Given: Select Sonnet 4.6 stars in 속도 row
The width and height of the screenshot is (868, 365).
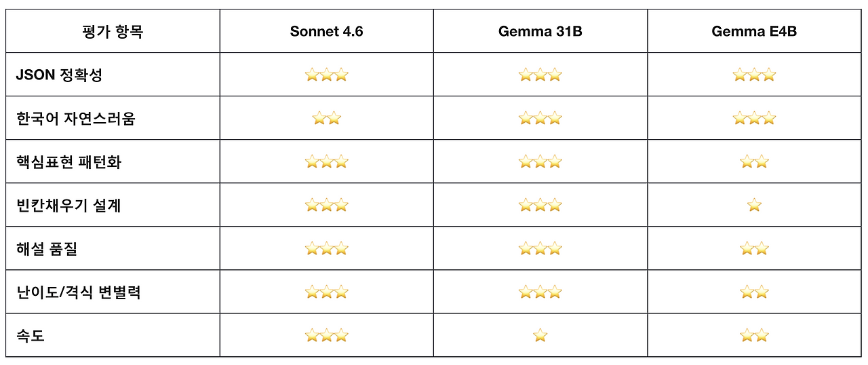Looking at the screenshot, I should 326,335.
